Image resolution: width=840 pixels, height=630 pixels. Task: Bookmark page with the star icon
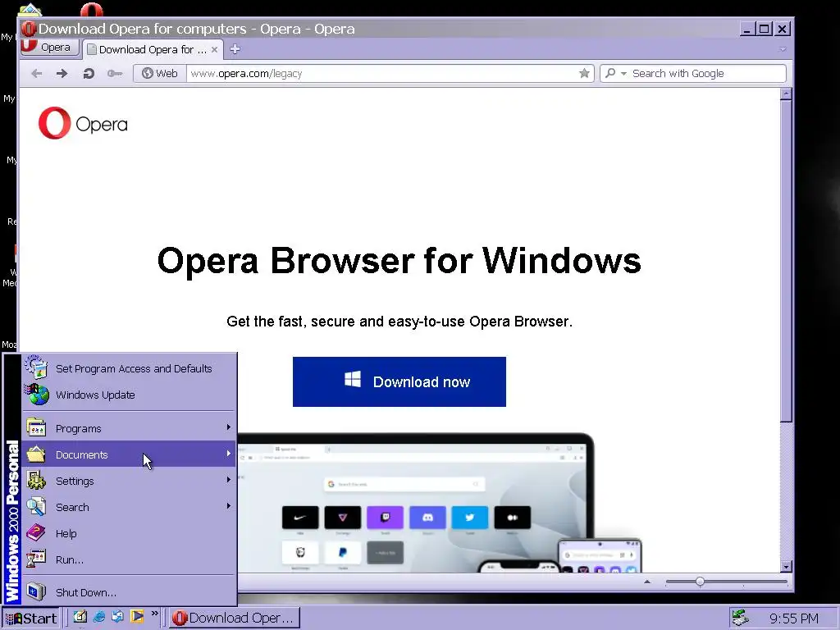584,73
